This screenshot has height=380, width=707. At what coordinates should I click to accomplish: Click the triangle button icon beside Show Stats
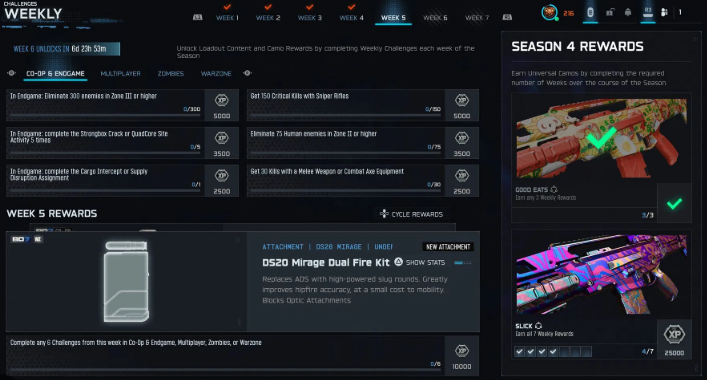398,262
